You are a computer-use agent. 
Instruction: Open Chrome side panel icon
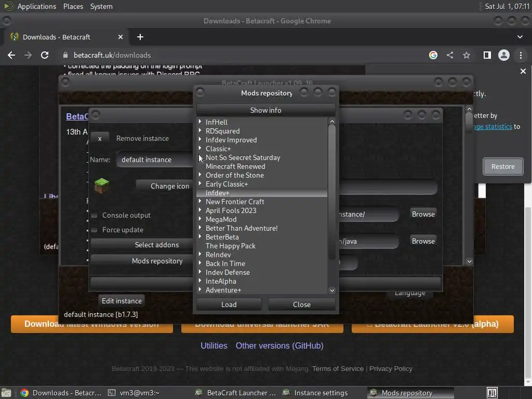(x=487, y=55)
